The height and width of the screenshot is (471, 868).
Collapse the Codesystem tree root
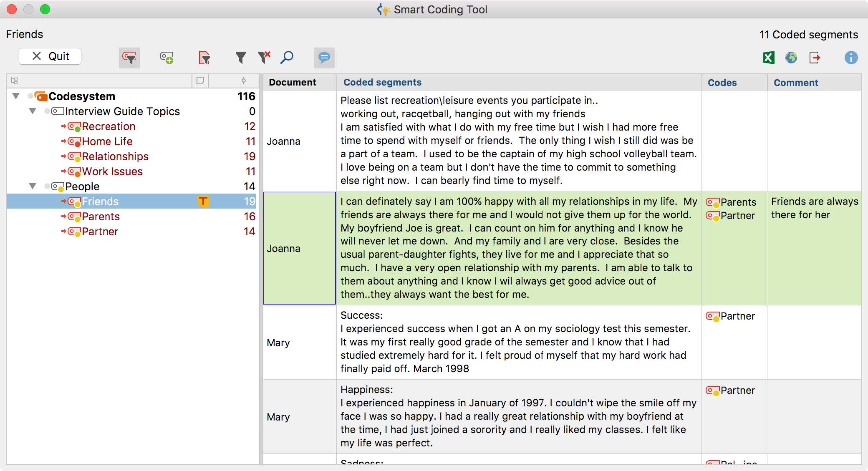click(16, 96)
